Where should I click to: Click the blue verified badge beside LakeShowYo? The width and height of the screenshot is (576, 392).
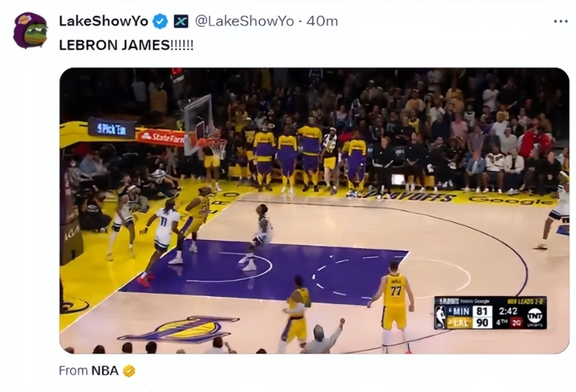coord(160,21)
